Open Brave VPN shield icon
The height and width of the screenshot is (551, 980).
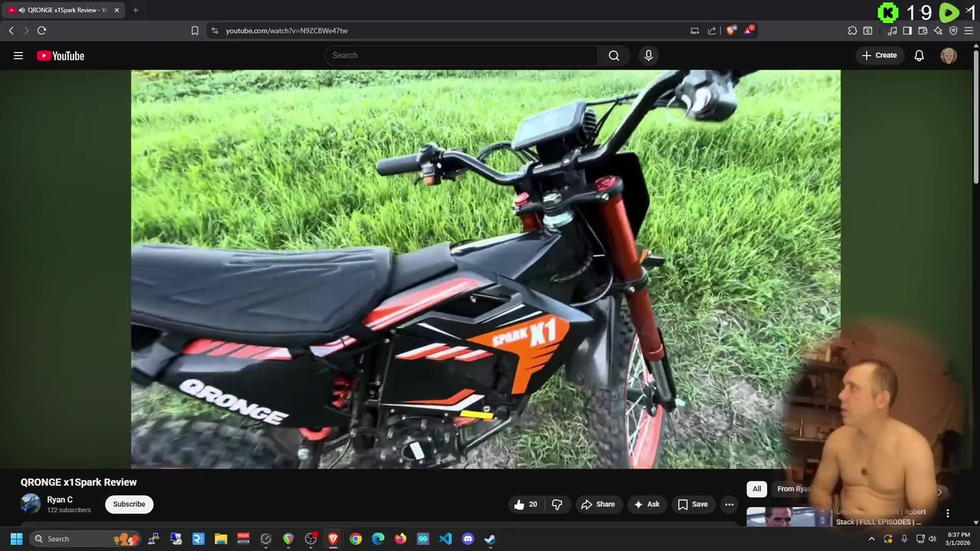tap(953, 31)
